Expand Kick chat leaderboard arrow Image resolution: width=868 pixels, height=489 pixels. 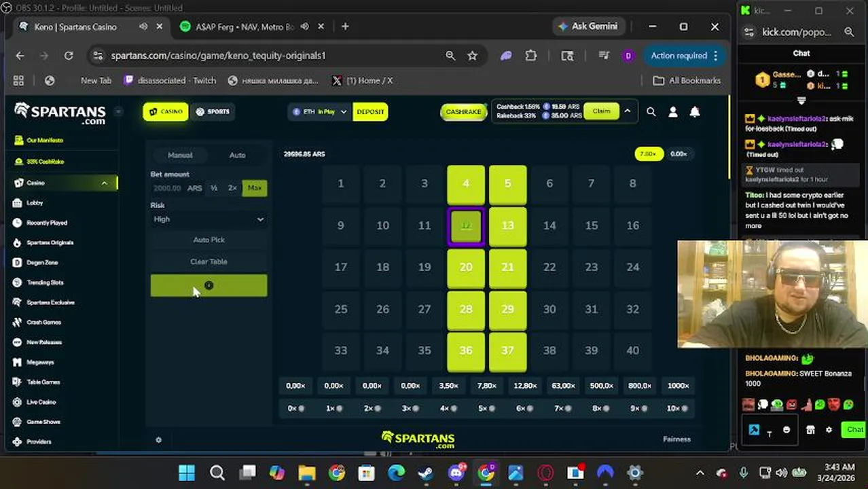[801, 101]
